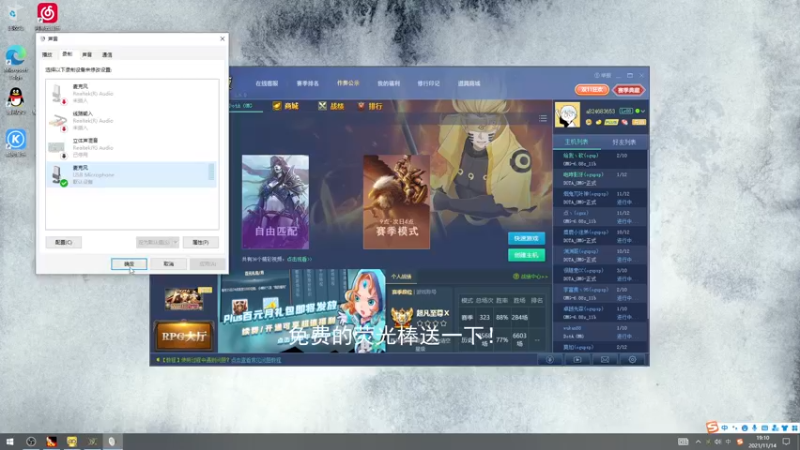Switch to the 播放 tab in Sound dialog
Viewport: 800px width, 450px height.
coord(47,54)
